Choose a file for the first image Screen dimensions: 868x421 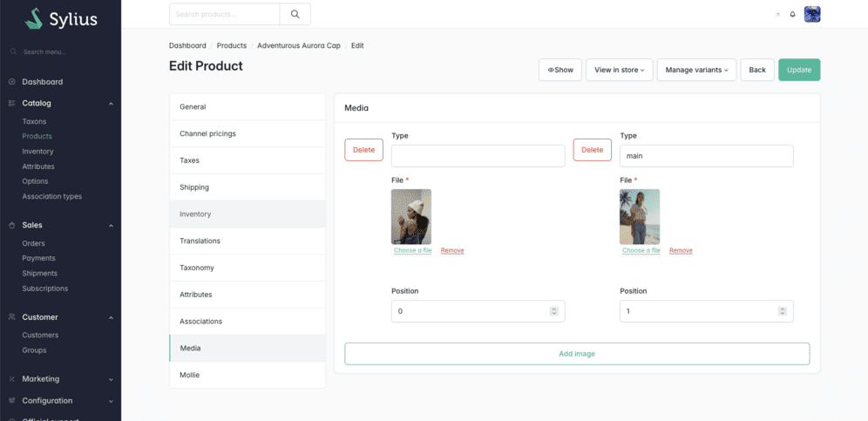[x=413, y=250]
